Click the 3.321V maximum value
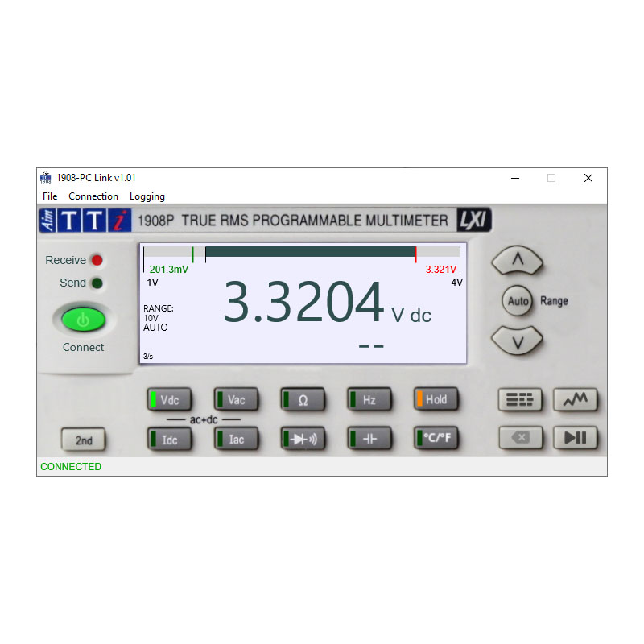 (440, 270)
